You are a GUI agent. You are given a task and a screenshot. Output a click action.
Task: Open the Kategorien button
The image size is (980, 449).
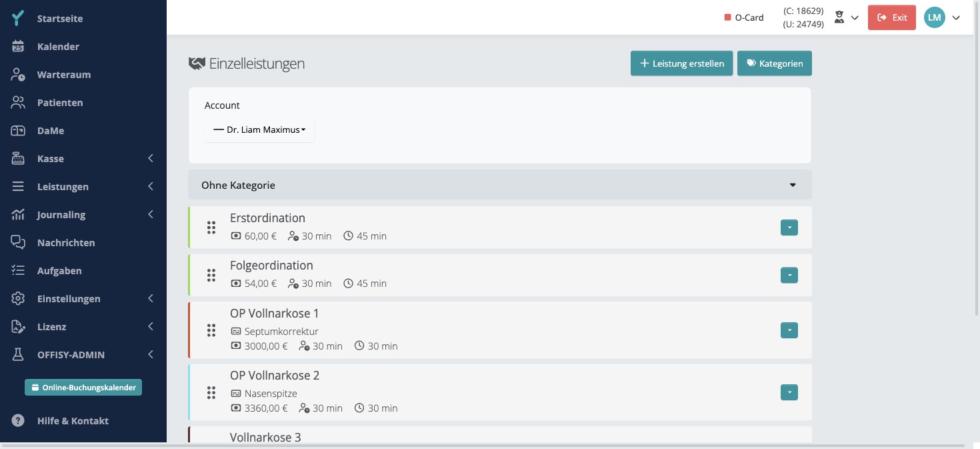(775, 63)
